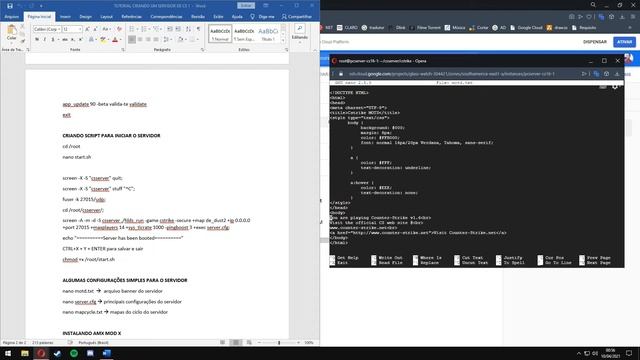Screen dimensions: 640x360
Task: Expand the styles gallery
Action: click(283, 40)
